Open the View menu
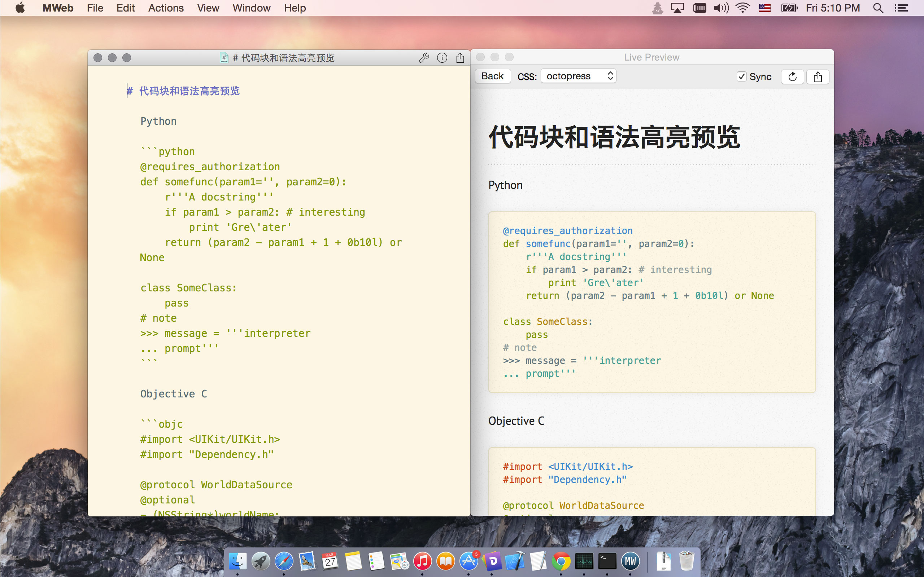The width and height of the screenshot is (924, 577). 208,8
